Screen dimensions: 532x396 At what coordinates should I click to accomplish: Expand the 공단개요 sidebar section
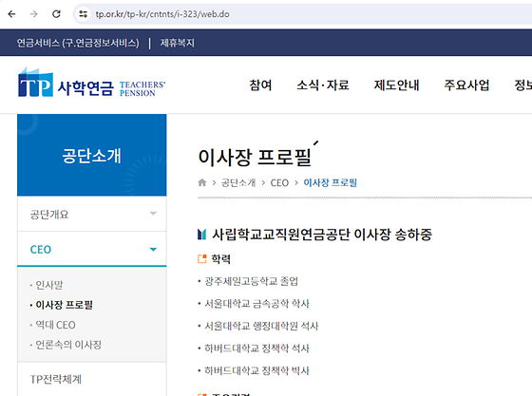(91, 215)
